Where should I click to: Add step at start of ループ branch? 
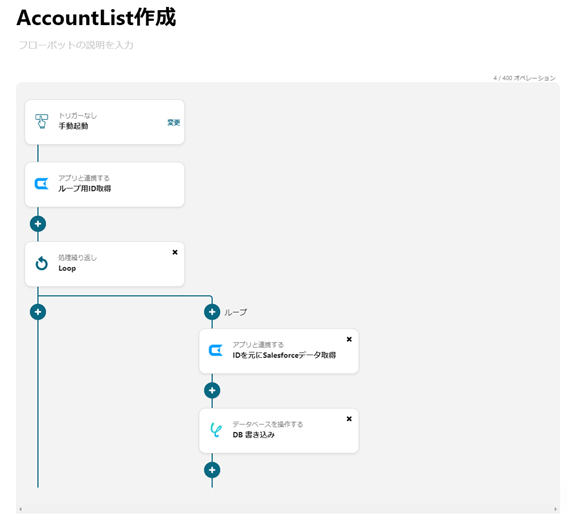click(212, 312)
